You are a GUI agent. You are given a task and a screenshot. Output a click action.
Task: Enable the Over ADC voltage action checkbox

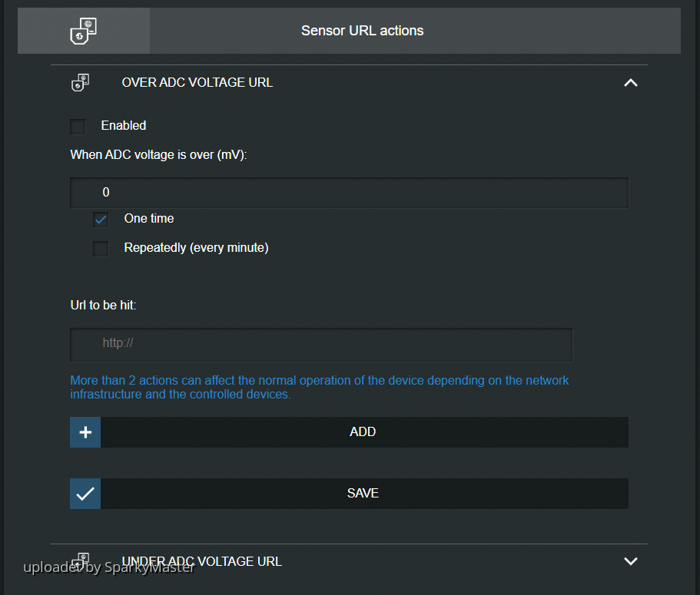pos(78,127)
